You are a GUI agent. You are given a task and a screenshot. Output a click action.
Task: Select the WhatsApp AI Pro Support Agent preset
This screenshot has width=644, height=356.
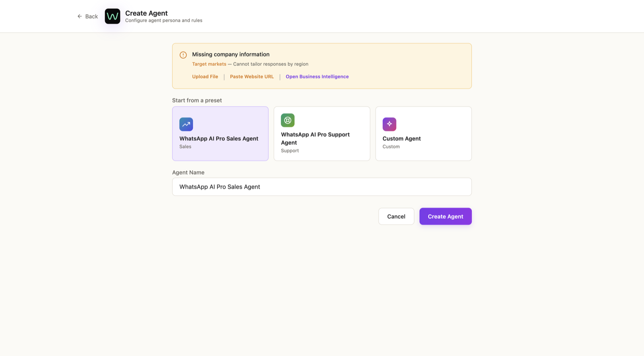coord(322,134)
